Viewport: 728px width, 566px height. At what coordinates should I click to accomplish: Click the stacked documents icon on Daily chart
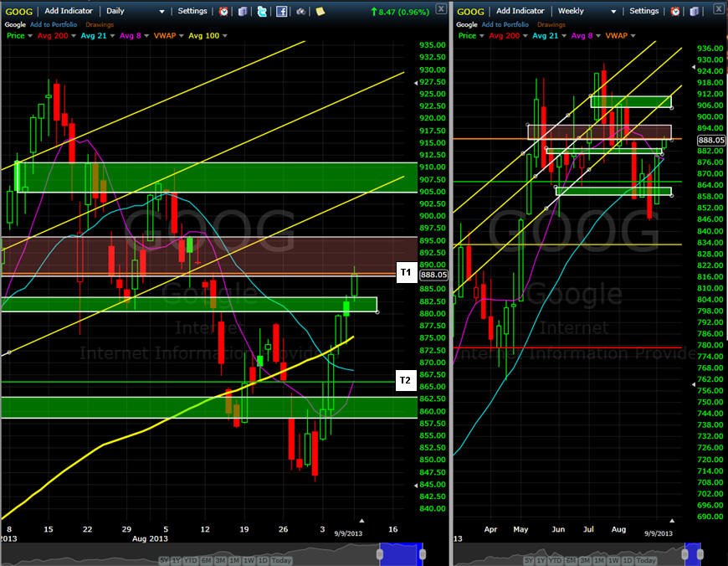coord(243,11)
